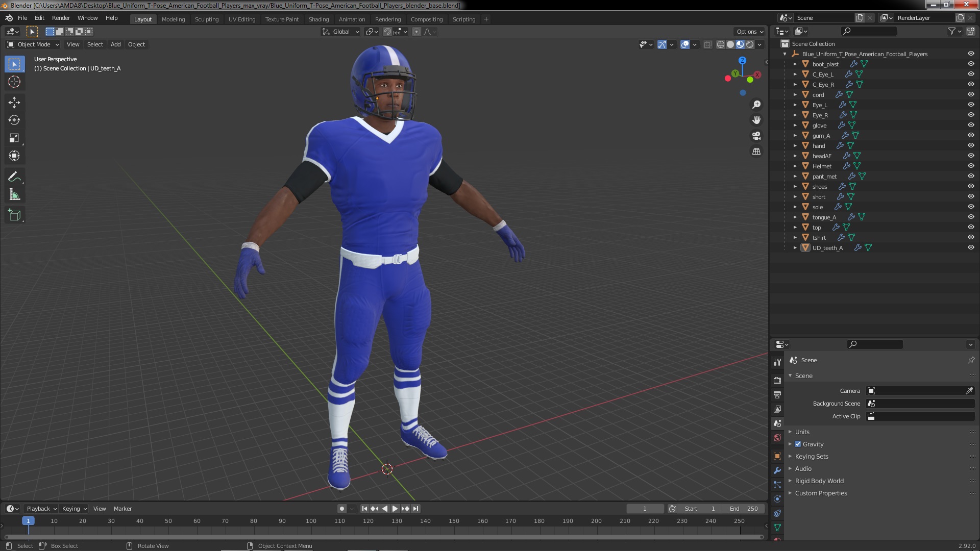
Task: Disable the Gravity checkbox
Action: tap(798, 444)
